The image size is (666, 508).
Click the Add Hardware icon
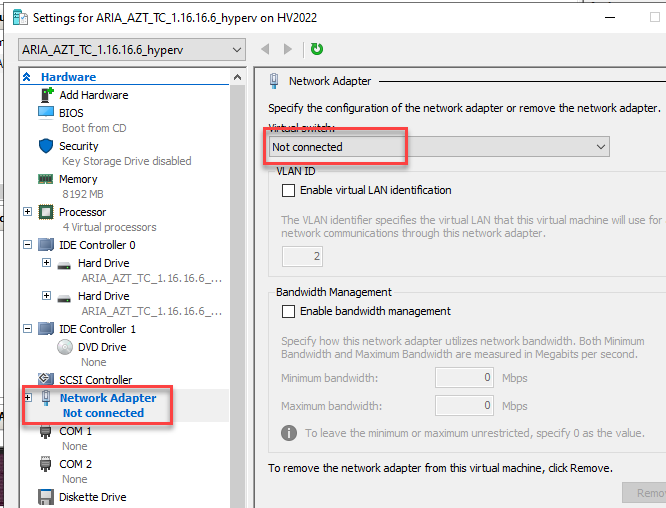click(x=47, y=95)
